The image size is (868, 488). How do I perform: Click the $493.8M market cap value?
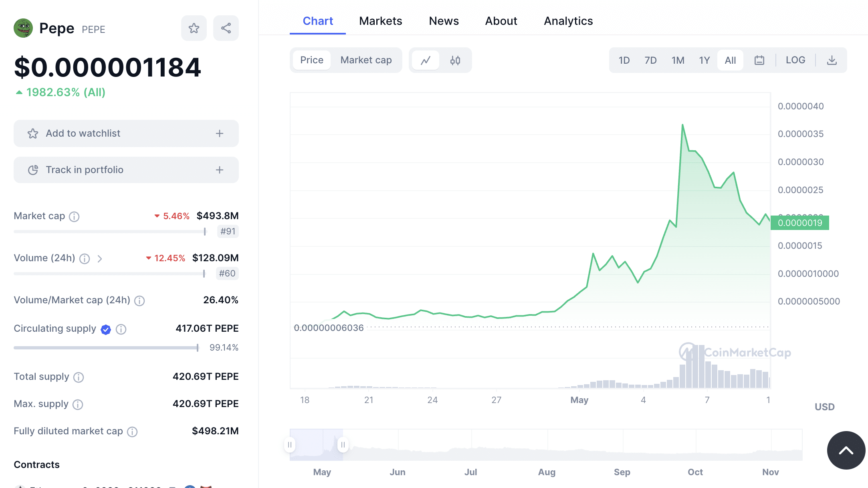tap(217, 216)
